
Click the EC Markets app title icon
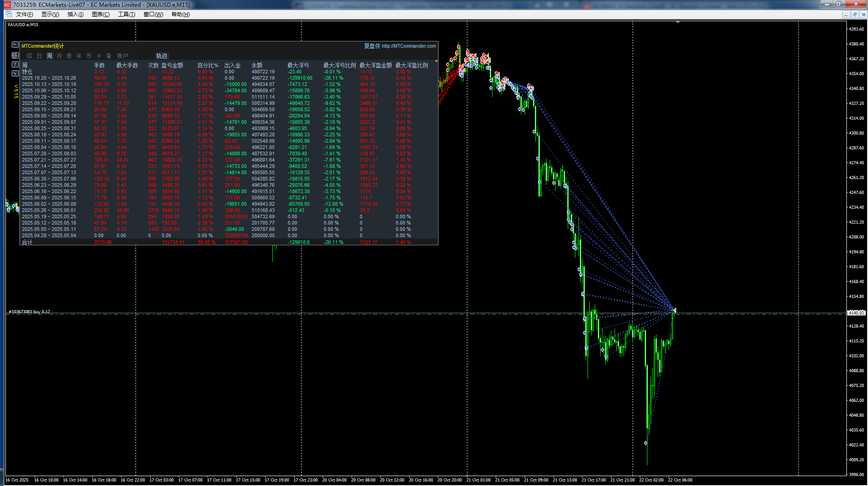[7, 4]
